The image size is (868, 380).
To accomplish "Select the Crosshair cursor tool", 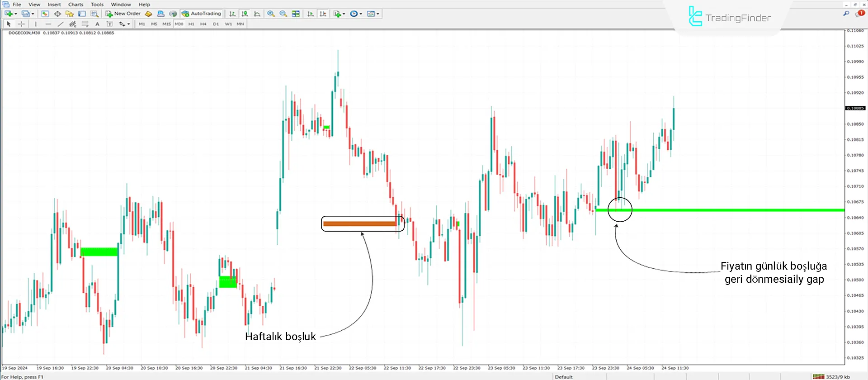I will tap(21, 24).
